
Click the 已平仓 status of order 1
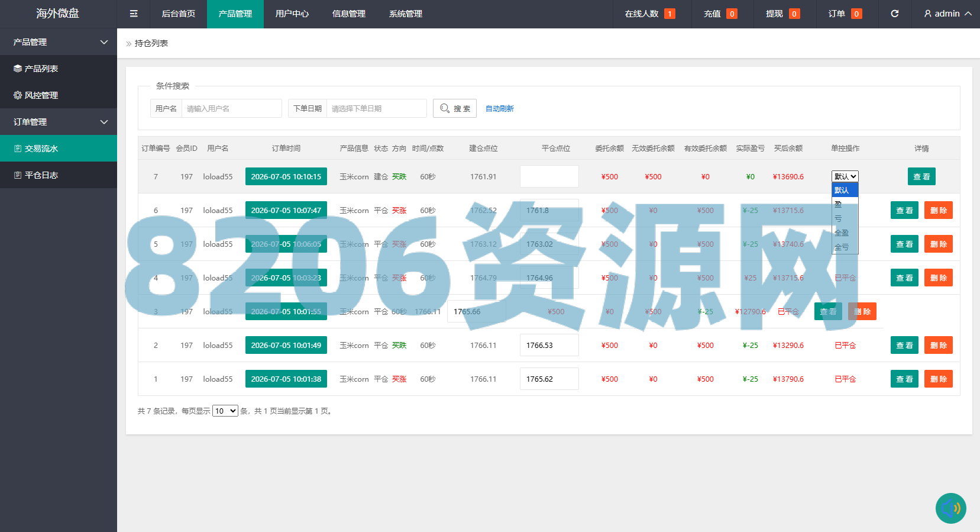pyautogui.click(x=845, y=379)
